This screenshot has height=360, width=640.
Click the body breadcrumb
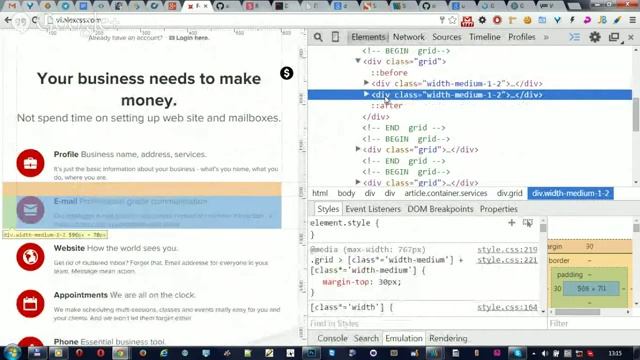point(346,193)
